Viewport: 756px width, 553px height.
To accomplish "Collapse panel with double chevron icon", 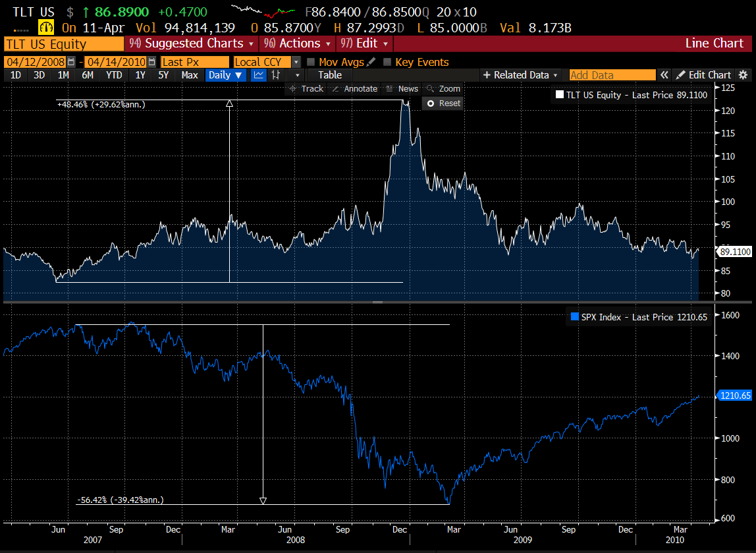I will [664, 74].
